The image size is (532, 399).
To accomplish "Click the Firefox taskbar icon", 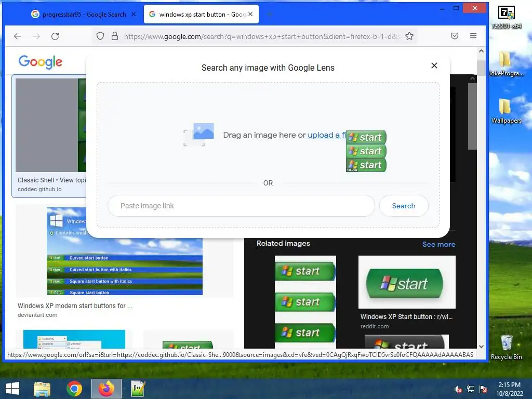I will 107,389.
